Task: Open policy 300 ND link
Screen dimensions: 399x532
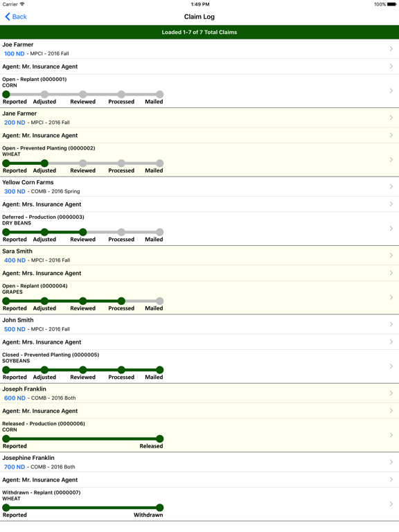Action: [x=15, y=191]
